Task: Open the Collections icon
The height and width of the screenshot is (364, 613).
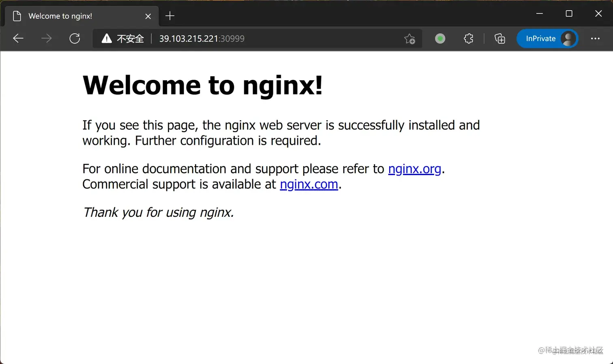Action: pos(500,39)
